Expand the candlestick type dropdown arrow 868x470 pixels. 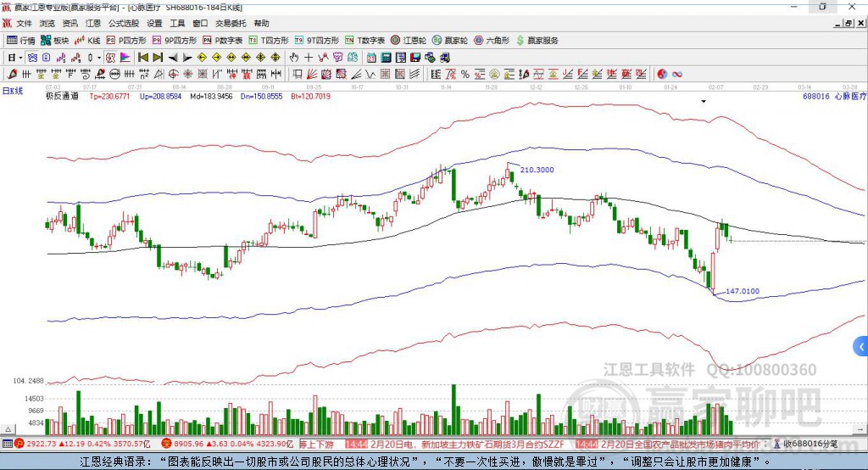pos(99,58)
